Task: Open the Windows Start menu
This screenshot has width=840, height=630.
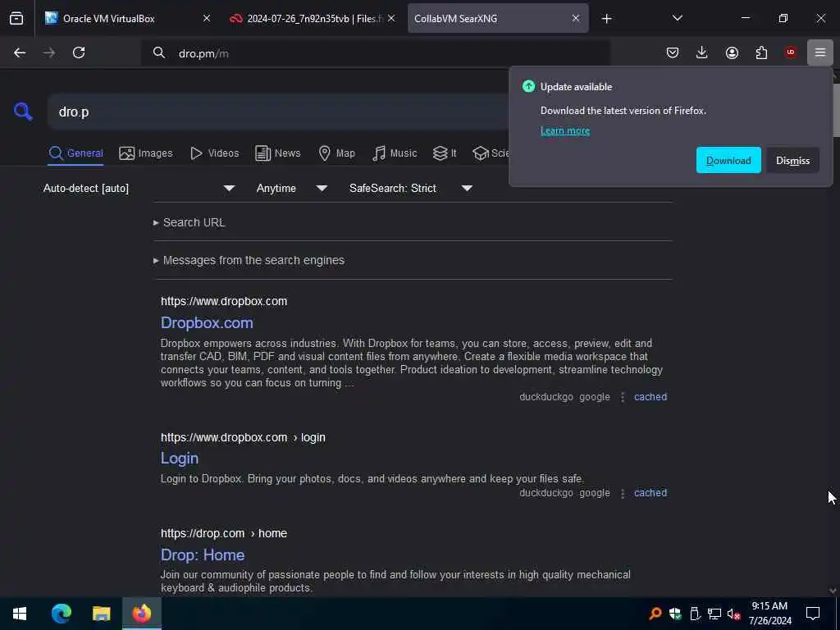Action: 20,614
